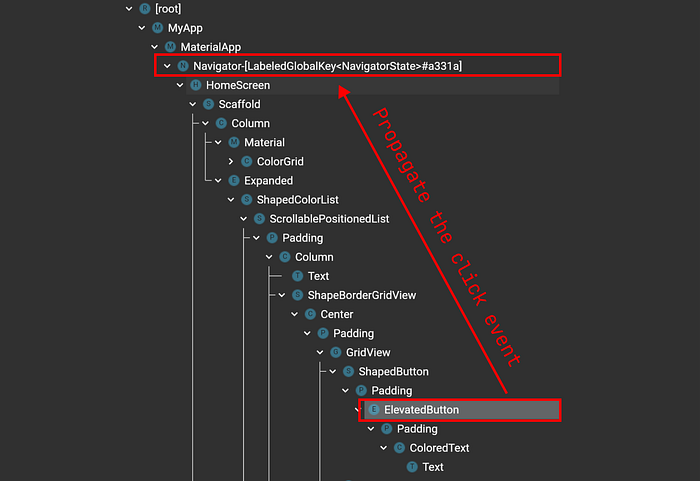Expand the ColorGrid node
Screen dimensions: 700x481
click(231, 162)
